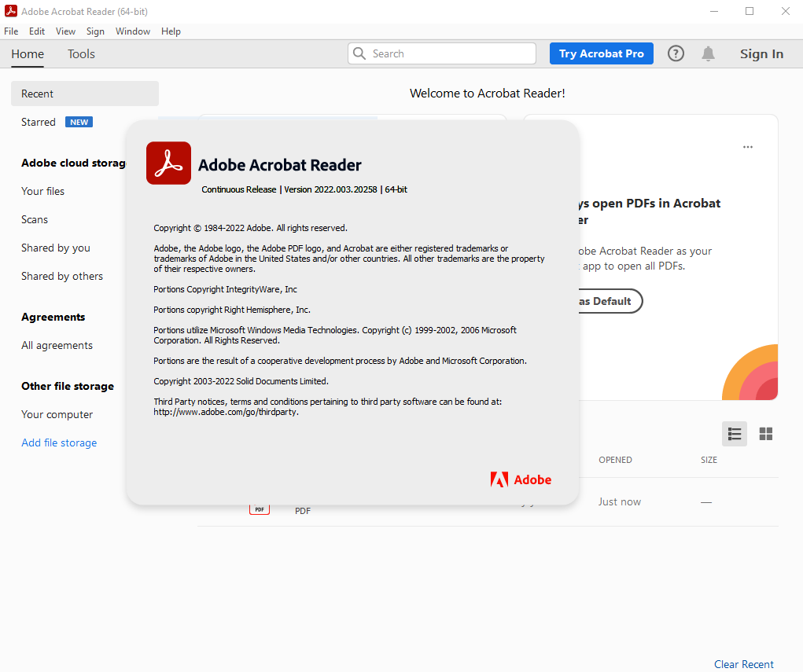
Task: Open the File menu
Action: click(11, 31)
